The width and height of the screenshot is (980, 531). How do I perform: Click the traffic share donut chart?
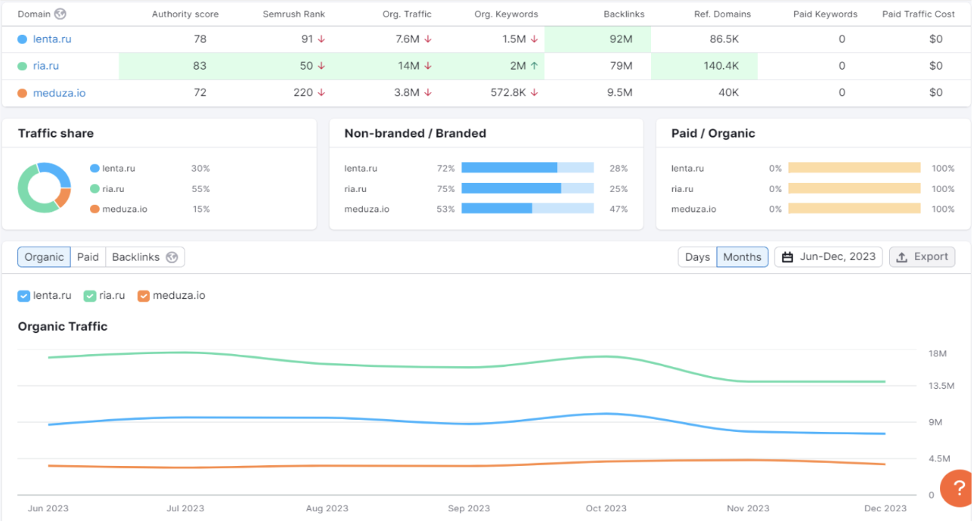44,188
